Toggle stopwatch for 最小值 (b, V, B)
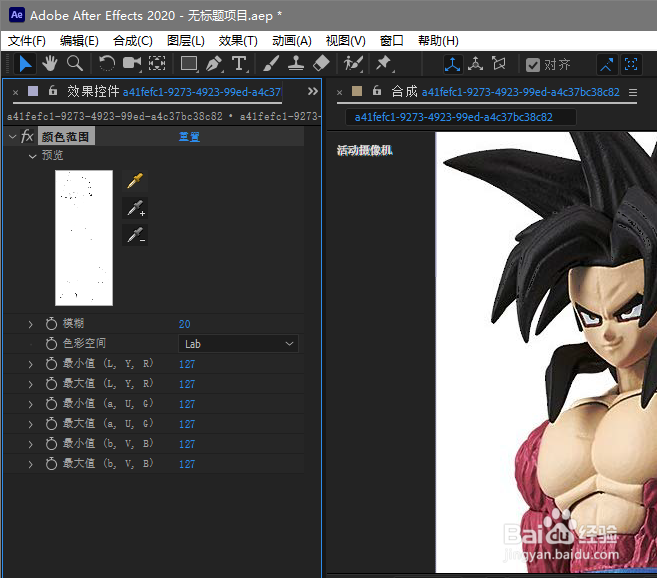 point(51,444)
